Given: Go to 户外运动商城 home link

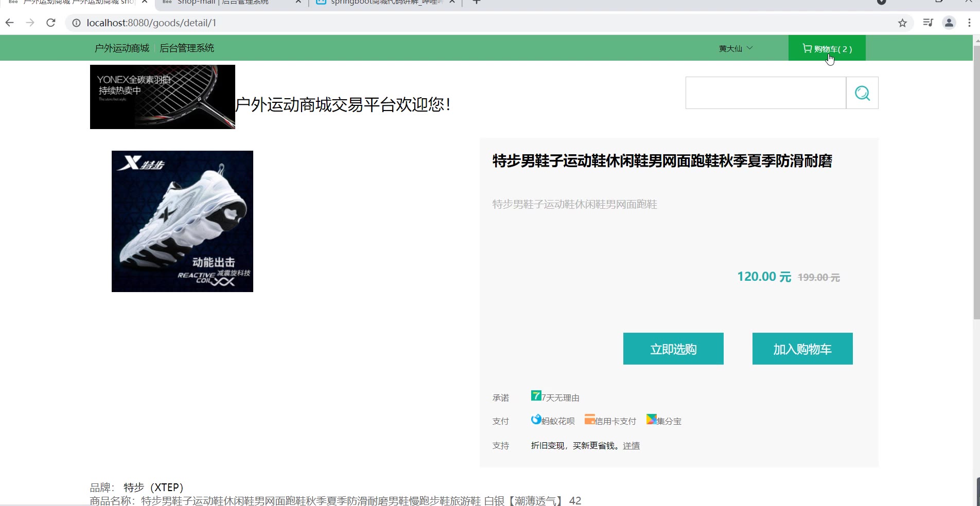Looking at the screenshot, I should pyautogui.click(x=122, y=48).
